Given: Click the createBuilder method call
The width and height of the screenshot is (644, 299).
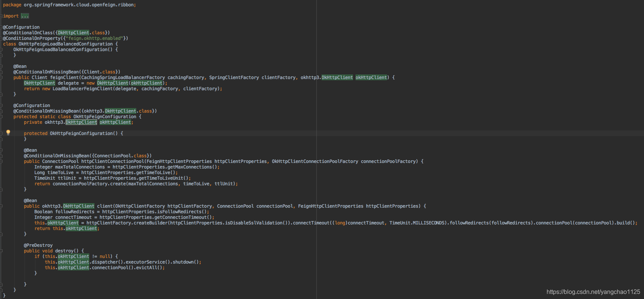Looking at the screenshot, I should (151, 223).
